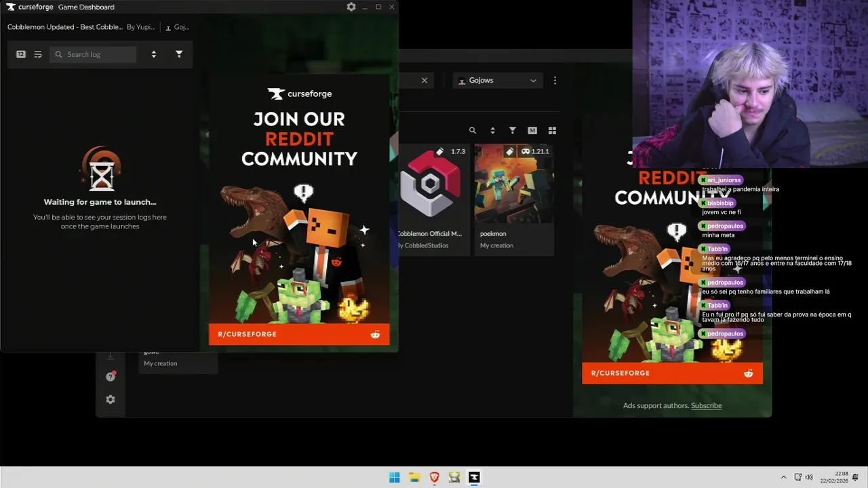
Task: Switch to CurseForge app in the taskbar
Action: click(x=474, y=477)
